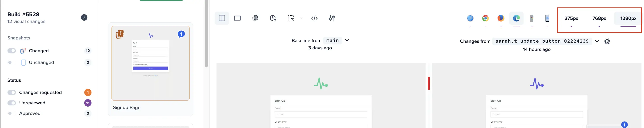Open the region select tool dropdown arrow

301,18
